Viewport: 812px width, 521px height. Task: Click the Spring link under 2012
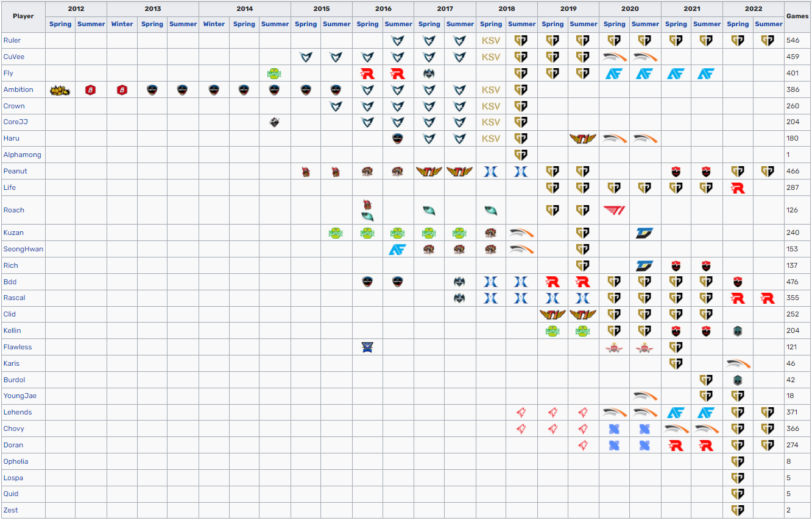(x=60, y=24)
